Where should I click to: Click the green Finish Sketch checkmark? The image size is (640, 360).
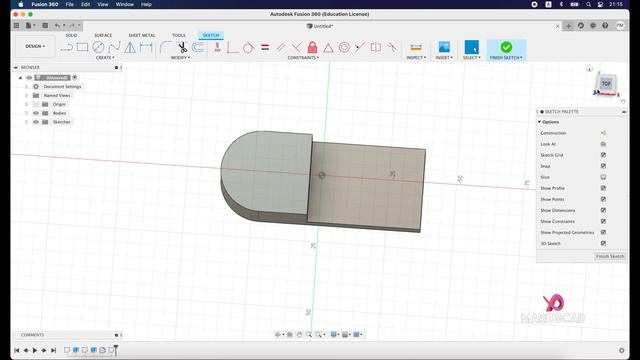click(x=506, y=47)
